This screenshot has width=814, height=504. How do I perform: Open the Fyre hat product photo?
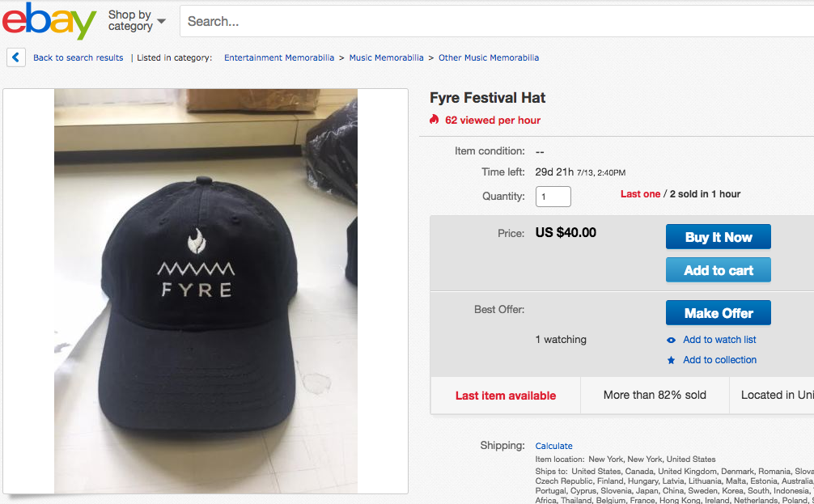206,290
